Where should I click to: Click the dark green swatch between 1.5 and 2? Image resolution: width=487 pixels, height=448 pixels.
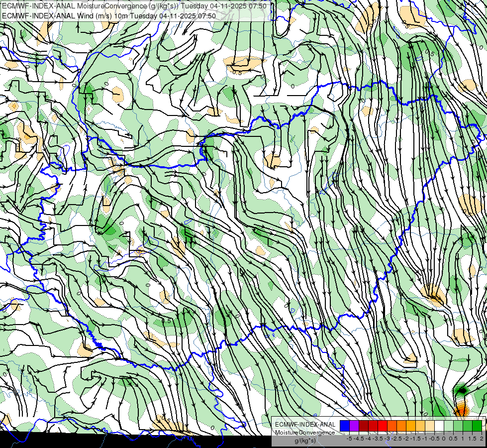pos(477,426)
